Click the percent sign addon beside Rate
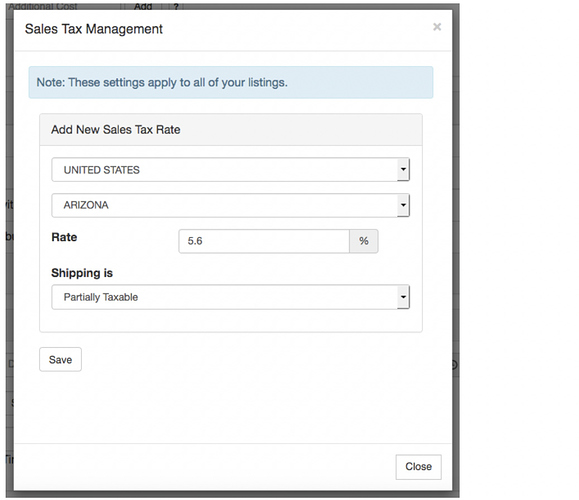The height and width of the screenshot is (500, 579). [364, 241]
